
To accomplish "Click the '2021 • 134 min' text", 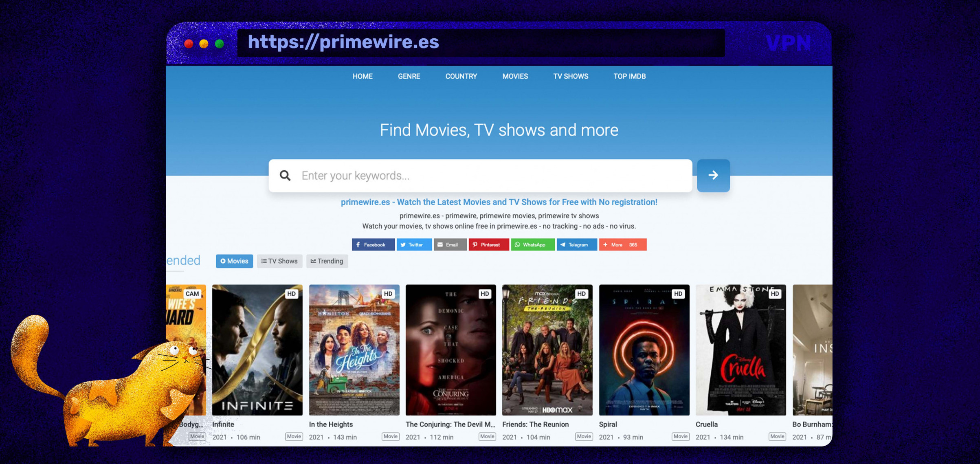I will click(720, 437).
